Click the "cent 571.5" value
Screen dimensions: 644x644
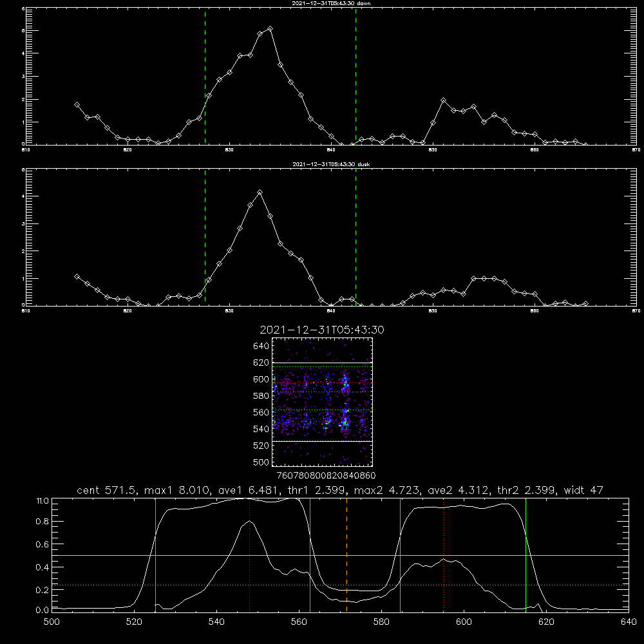(108, 490)
